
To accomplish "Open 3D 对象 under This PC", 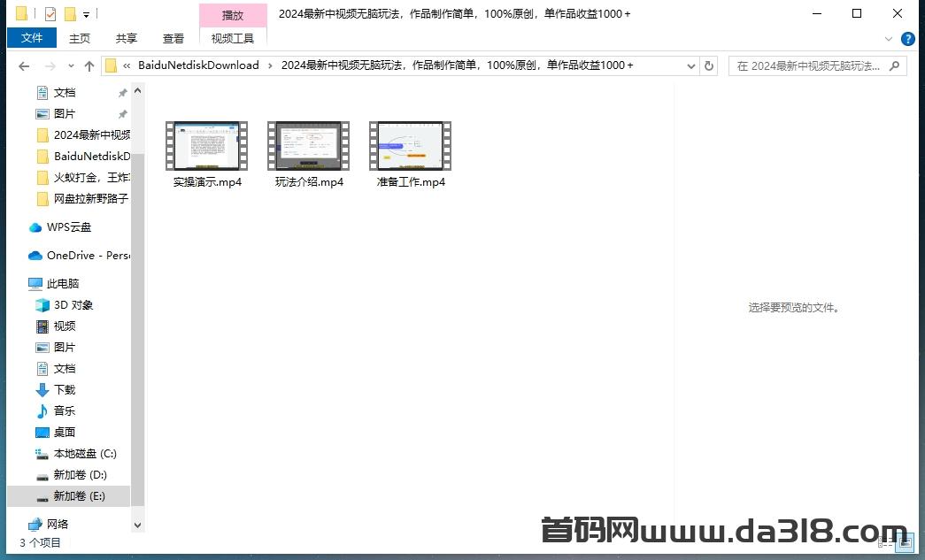I will tap(73, 304).
